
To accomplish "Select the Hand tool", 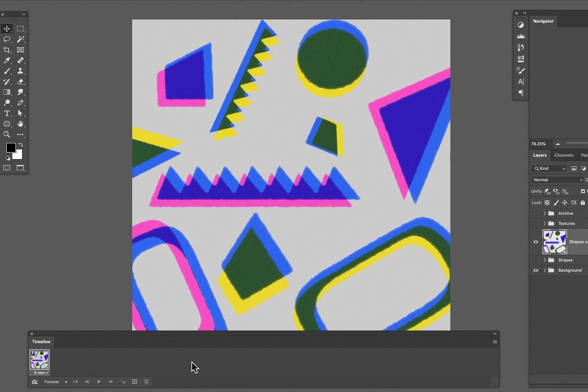I will click(x=21, y=124).
